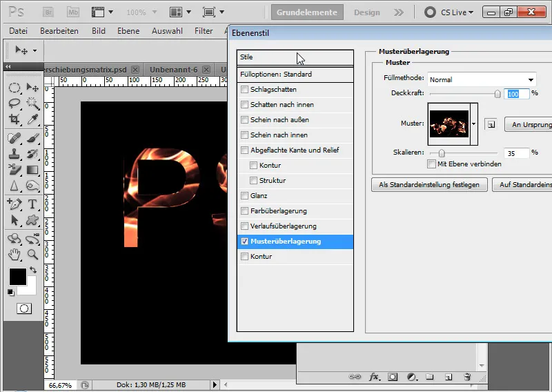Toggle Quick Mask mode

click(x=24, y=308)
